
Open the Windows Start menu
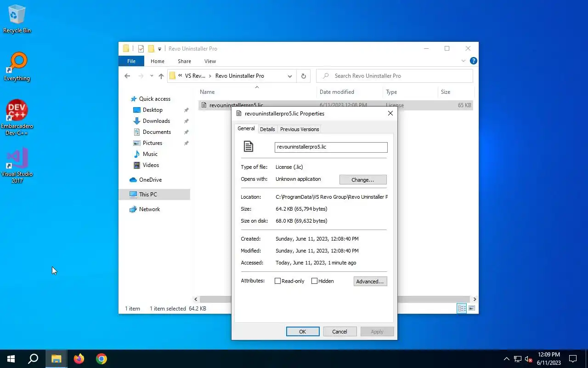pos(11,359)
